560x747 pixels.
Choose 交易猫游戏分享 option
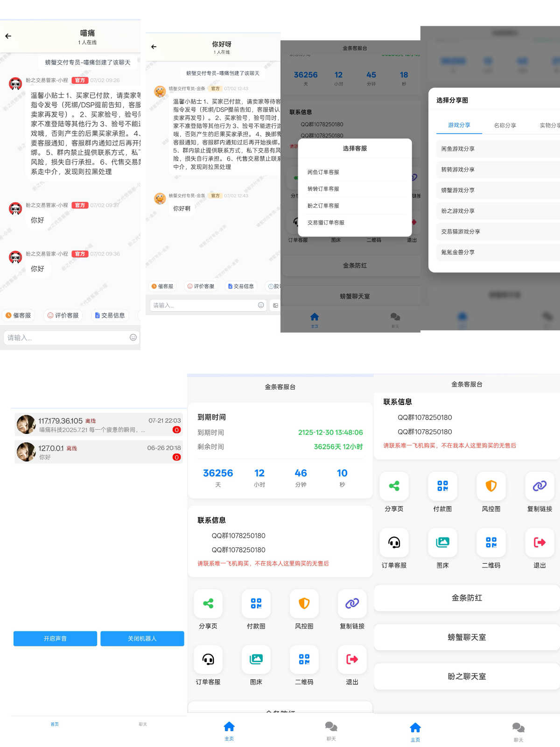point(498,231)
